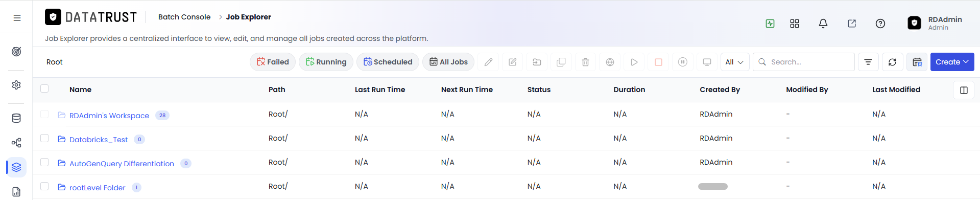Click the copy duplicate toolbar icon
980x200 pixels.
(x=561, y=62)
